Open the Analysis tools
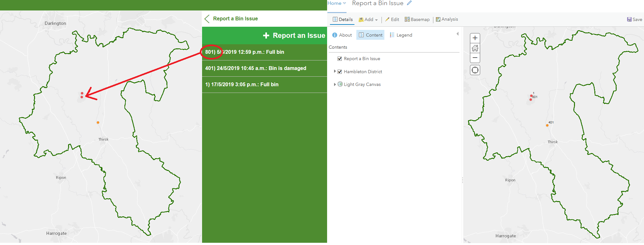The height and width of the screenshot is (245, 644). pos(447,19)
